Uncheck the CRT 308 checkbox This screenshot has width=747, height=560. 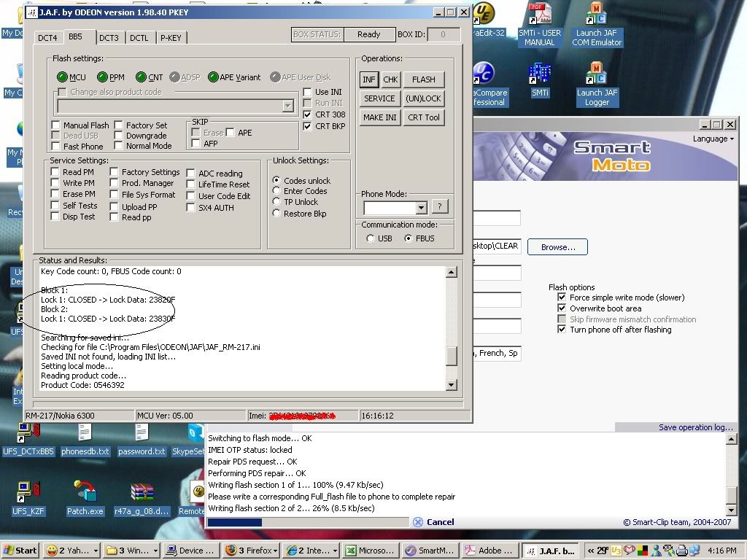pyautogui.click(x=308, y=114)
